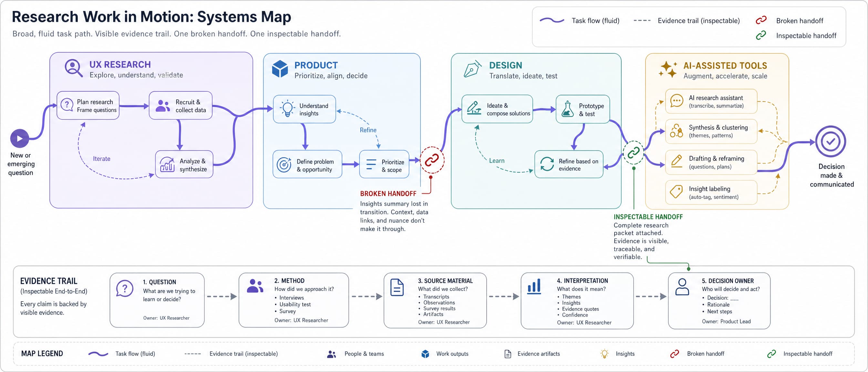Click 'Confidence' in Interpretation card
Image resolution: width=868 pixels, height=372 pixels.
coord(574,315)
